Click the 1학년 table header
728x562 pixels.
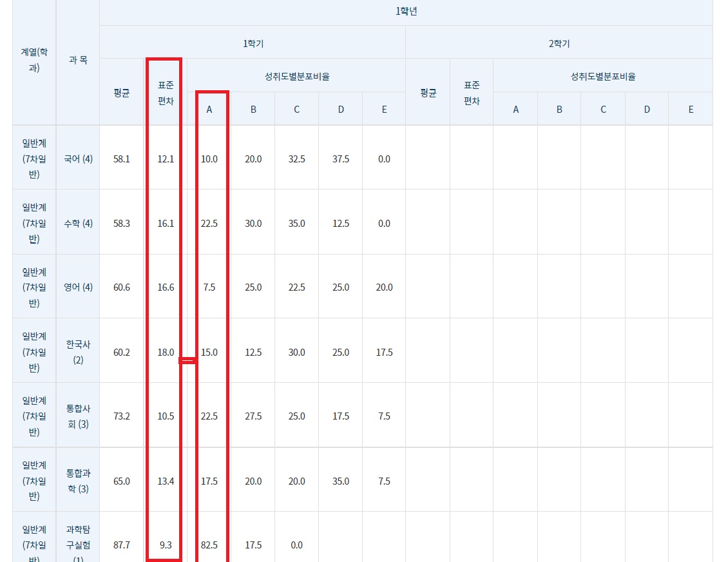pos(405,11)
